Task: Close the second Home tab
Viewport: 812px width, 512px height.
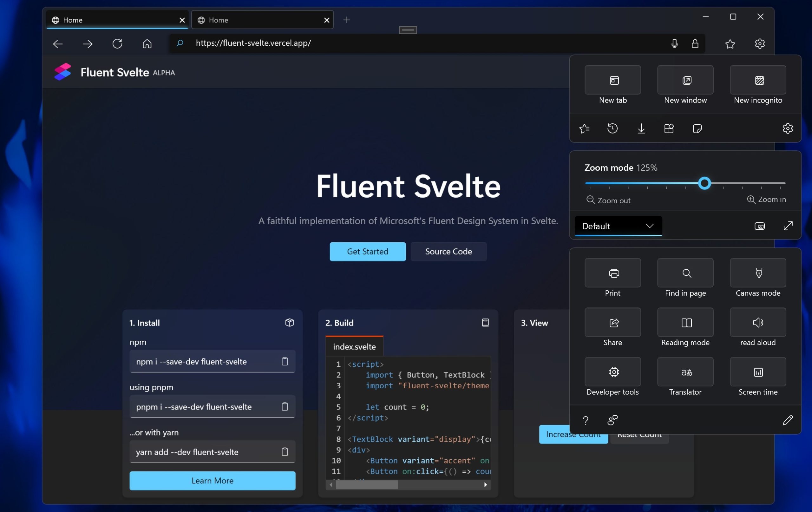Action: point(326,20)
